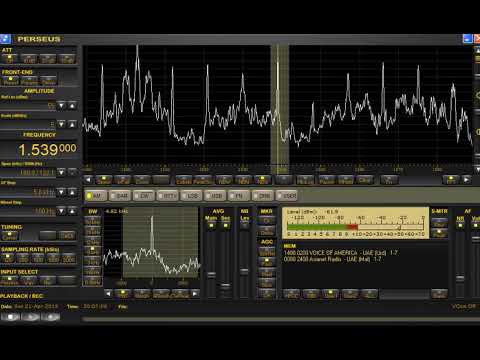480x360 pixels.
Task: Increase the RF step value
Action: [x=72, y=192]
